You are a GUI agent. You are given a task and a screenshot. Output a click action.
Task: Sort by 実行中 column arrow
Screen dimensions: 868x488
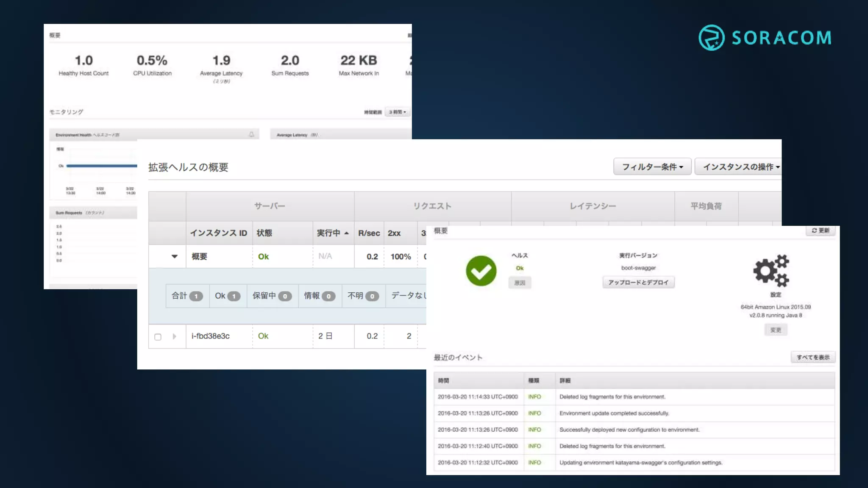click(x=346, y=233)
